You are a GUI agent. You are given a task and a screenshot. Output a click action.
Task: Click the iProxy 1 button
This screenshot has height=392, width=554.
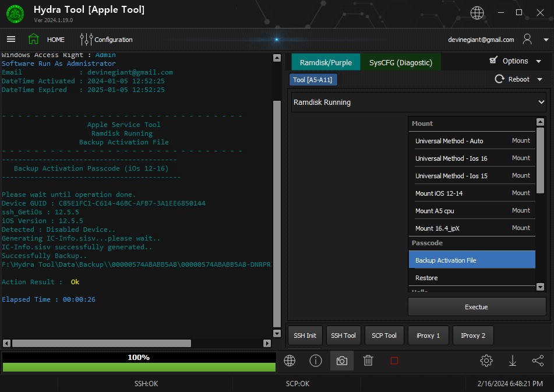(428, 336)
